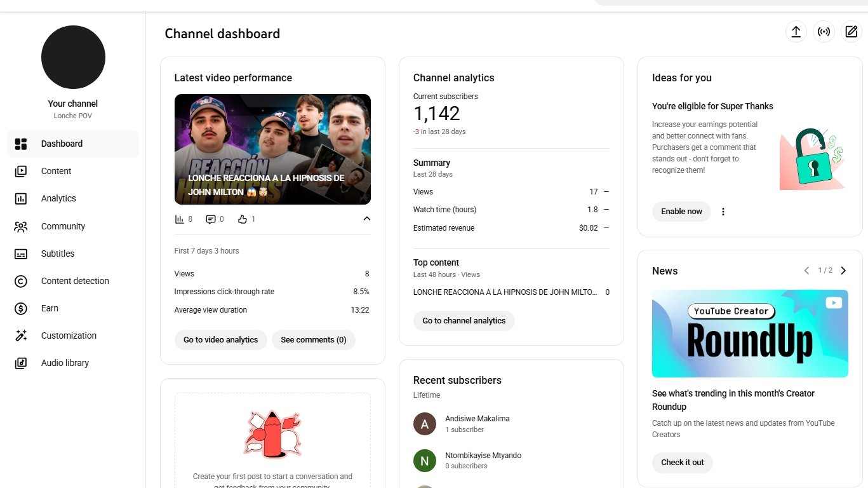This screenshot has height=488, width=868.
Task: Click the thumbs-up likes icon
Action: (x=242, y=219)
